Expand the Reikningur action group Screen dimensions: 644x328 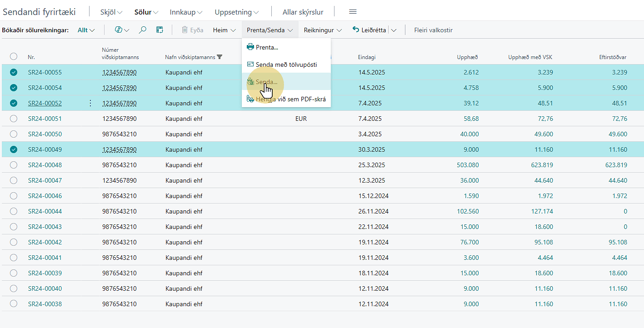coord(323,30)
